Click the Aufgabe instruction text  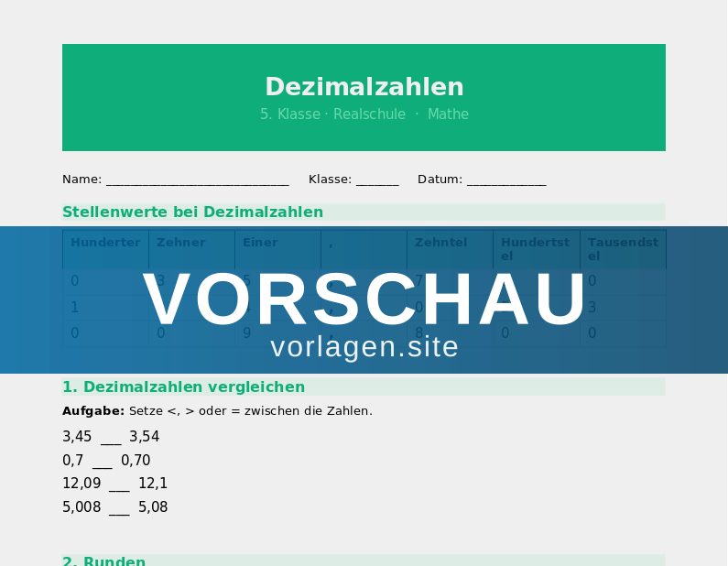coord(217,411)
